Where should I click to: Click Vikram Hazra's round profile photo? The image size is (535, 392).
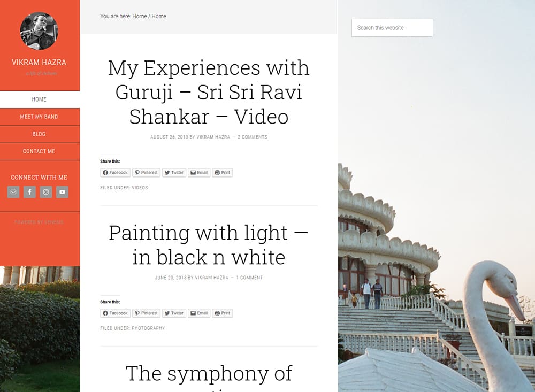(39, 31)
